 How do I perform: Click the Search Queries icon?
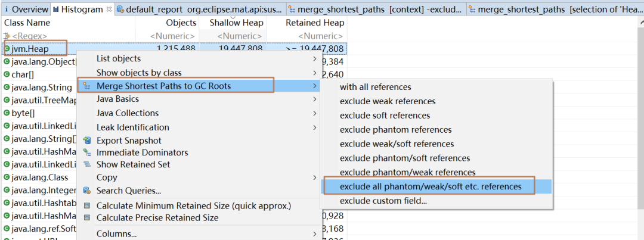pos(86,191)
